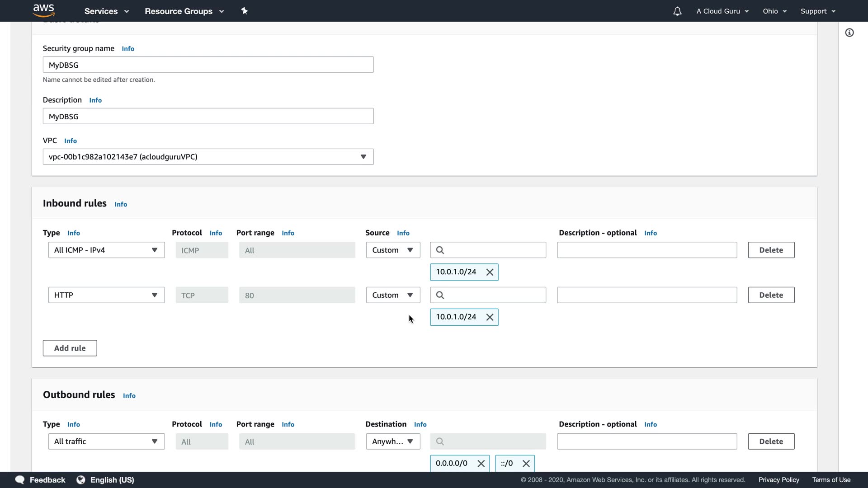The width and height of the screenshot is (868, 488).
Task: Open the Ohio region selector
Action: coord(774,11)
